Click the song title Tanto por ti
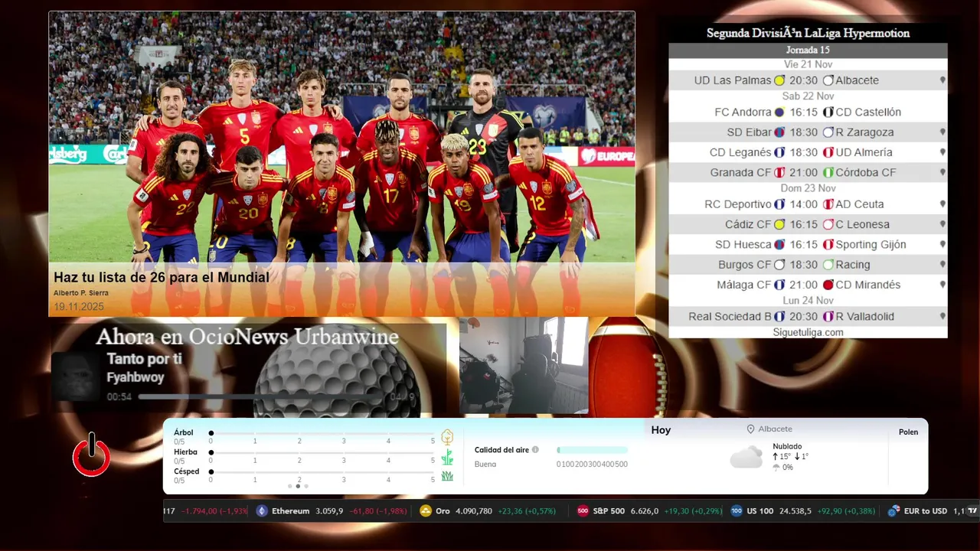The image size is (980, 551). 144,359
